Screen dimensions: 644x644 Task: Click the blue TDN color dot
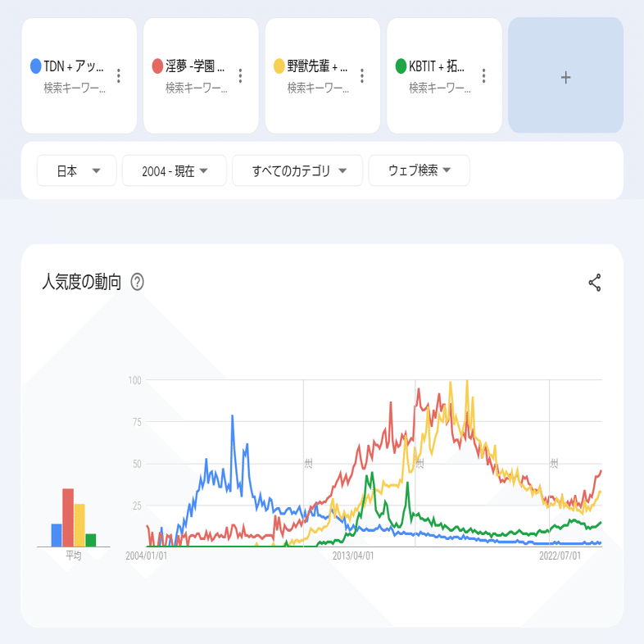[35, 66]
